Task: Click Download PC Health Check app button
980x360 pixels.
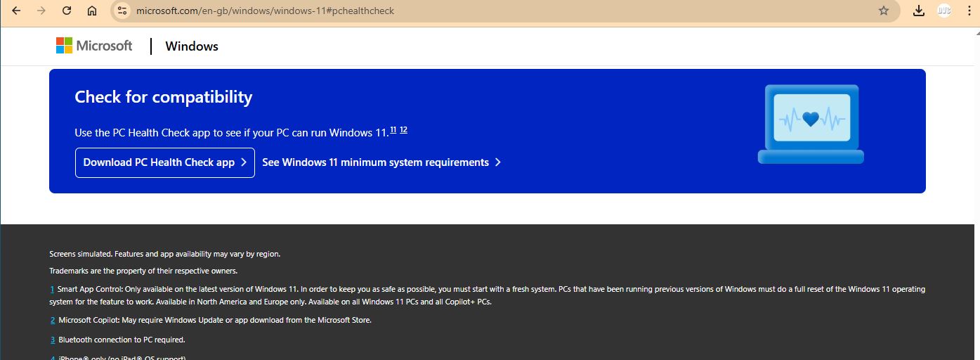Action: [x=164, y=162]
